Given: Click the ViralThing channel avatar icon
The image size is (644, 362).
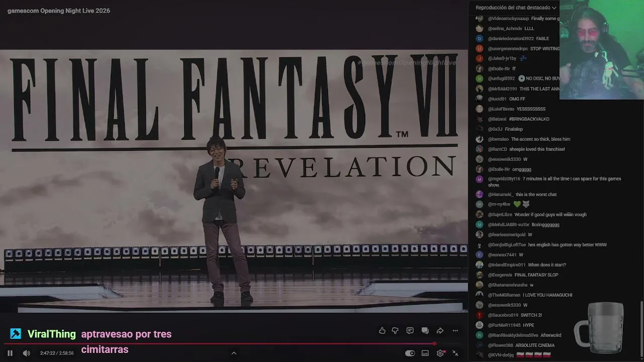Looking at the screenshot, I should click(x=16, y=334).
